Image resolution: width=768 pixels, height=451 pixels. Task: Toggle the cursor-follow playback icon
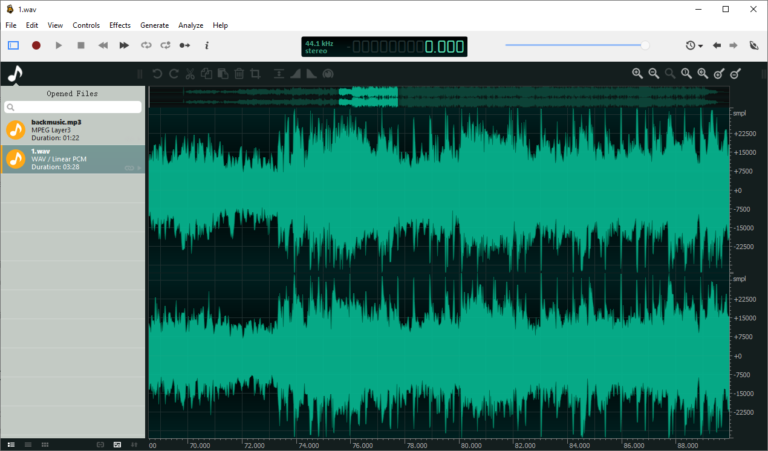click(185, 45)
